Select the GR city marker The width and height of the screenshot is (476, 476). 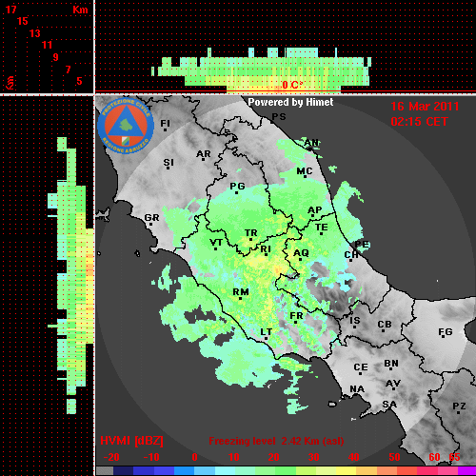pos(150,224)
